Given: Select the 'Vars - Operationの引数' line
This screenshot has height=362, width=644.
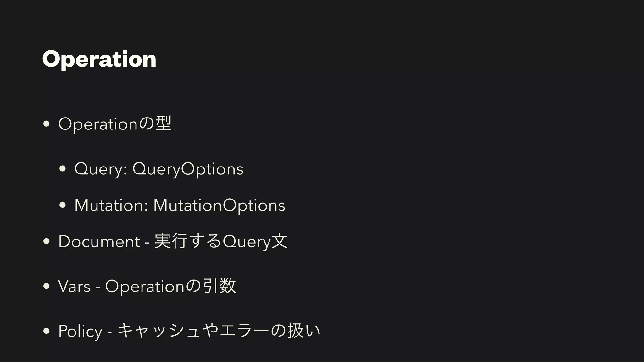Looking at the screenshot, I should [x=147, y=286].
